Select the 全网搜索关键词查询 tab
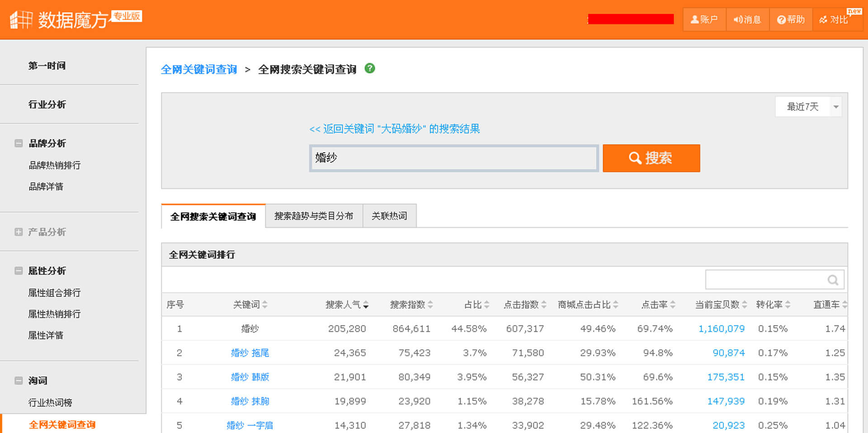The image size is (868, 433). (213, 216)
